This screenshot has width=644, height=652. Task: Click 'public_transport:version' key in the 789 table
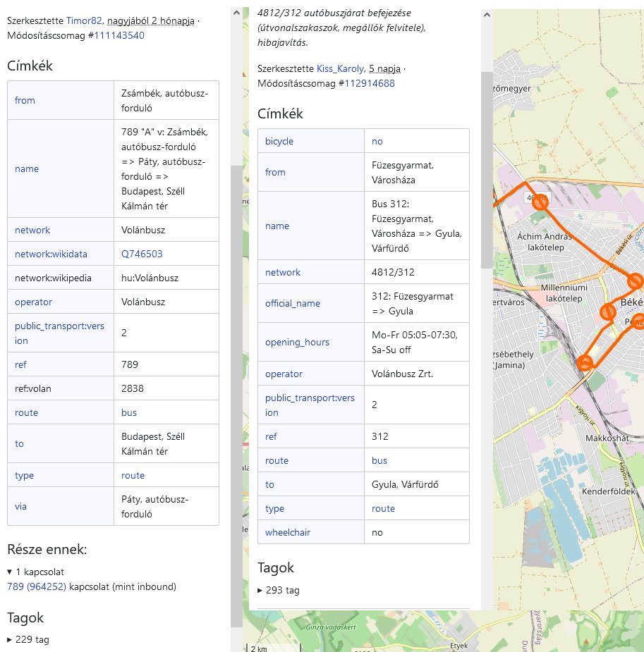click(x=59, y=333)
